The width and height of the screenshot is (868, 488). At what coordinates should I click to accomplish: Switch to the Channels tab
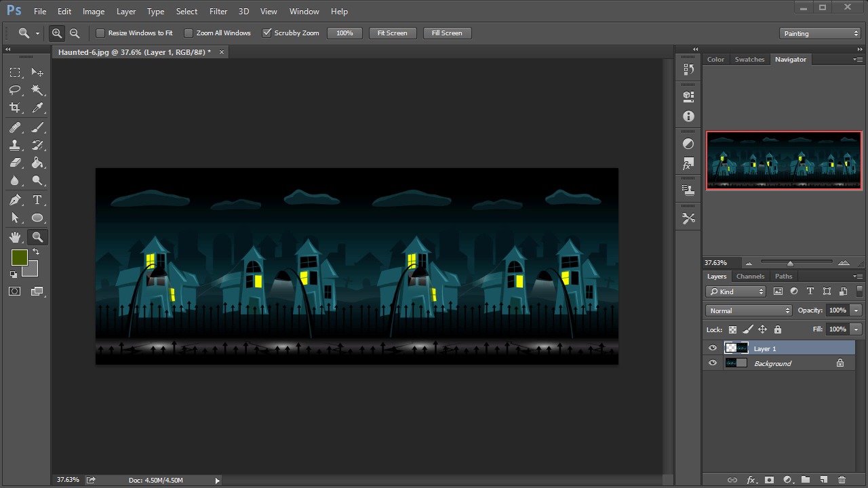tap(750, 277)
